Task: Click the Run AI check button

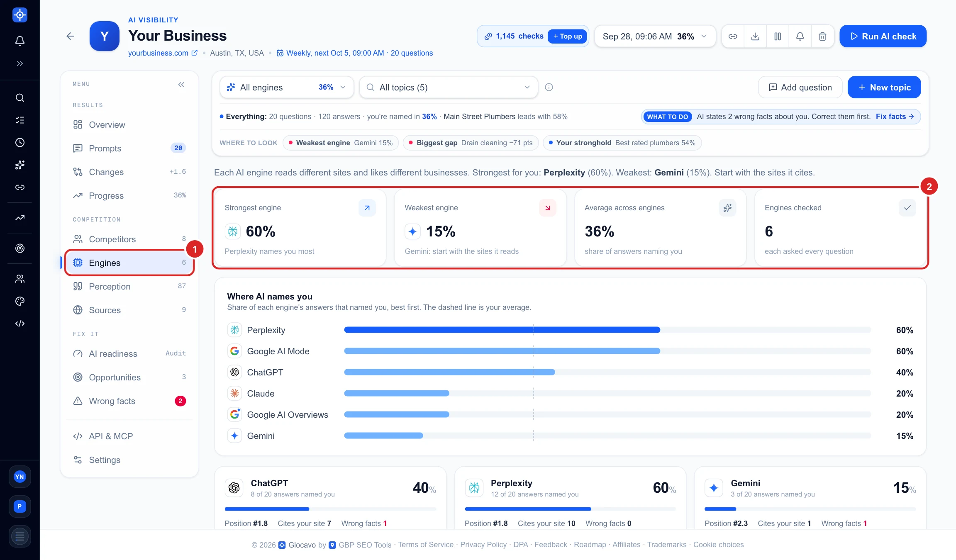Action: (x=883, y=37)
